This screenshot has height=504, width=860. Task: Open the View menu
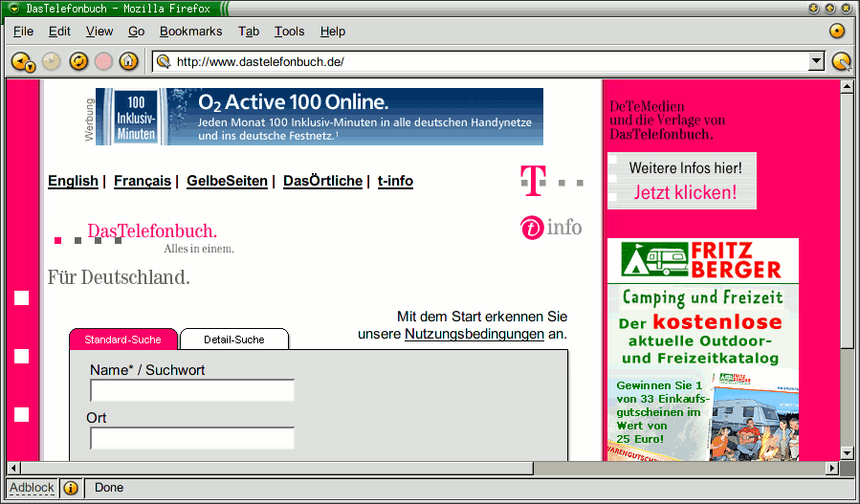99,32
